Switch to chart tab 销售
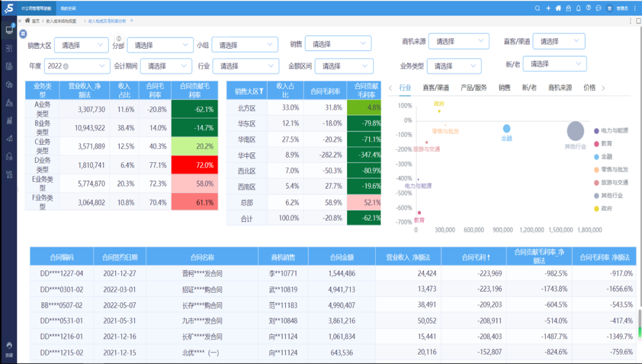 pos(505,87)
